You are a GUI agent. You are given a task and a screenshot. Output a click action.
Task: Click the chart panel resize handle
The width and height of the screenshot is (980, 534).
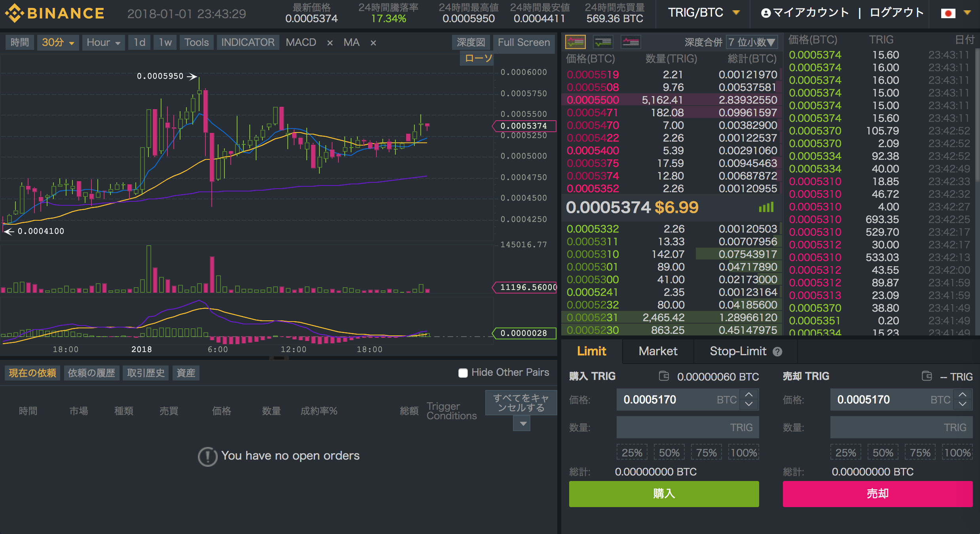tap(279, 358)
